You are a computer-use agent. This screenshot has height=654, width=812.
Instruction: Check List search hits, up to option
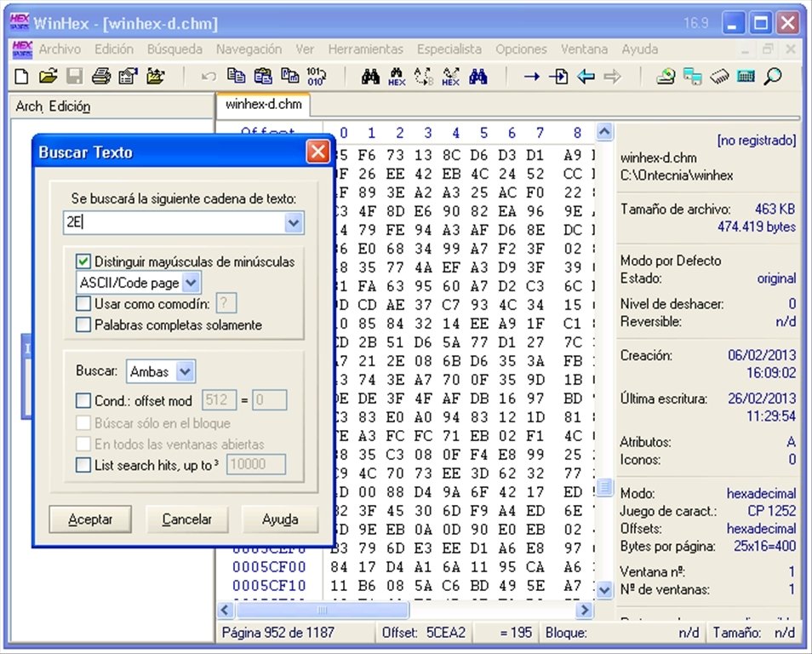[83, 464]
